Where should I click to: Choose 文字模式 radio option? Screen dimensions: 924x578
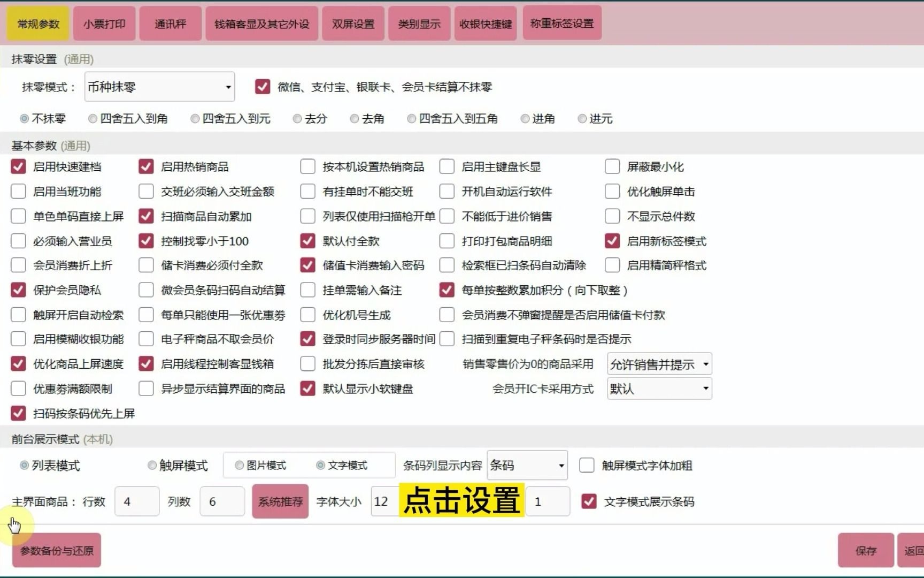tap(320, 466)
